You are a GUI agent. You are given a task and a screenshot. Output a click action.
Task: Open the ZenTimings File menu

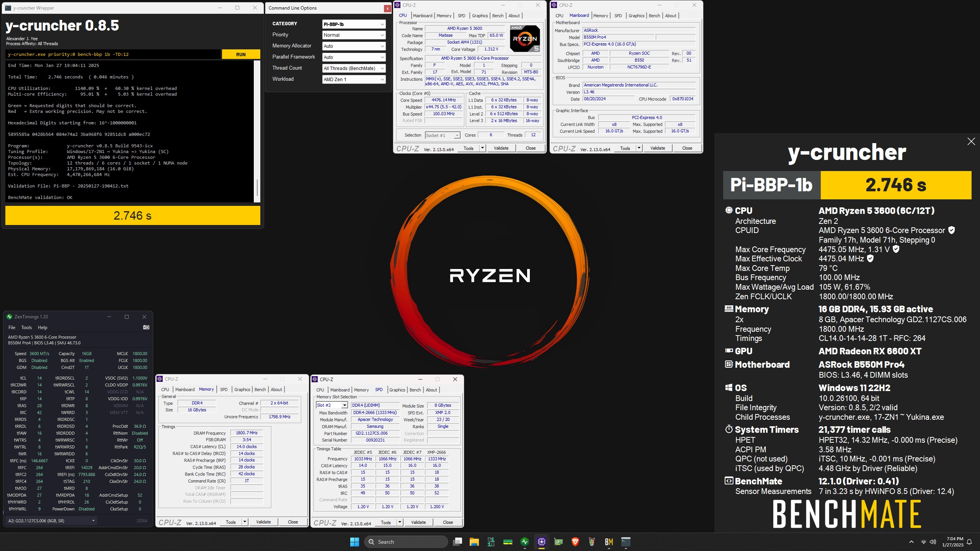tap(12, 328)
